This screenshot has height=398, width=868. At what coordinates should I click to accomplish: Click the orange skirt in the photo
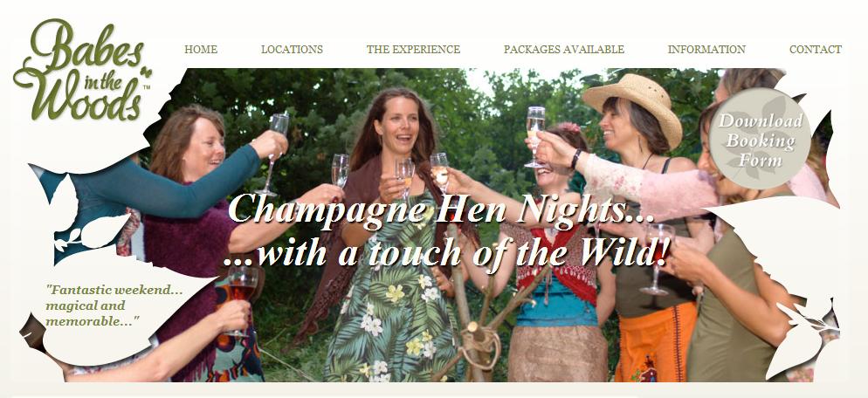[x=656, y=343]
